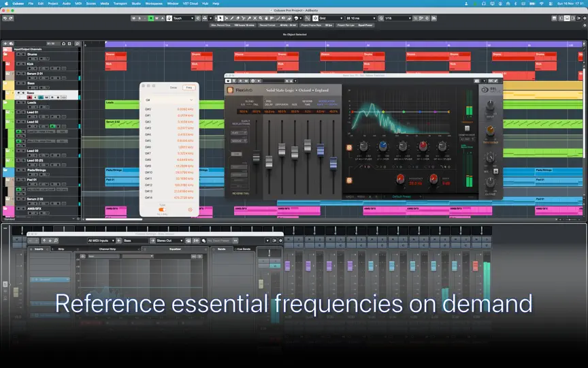
Task: Click Add Track plus icon in track list
Action: (x=5, y=44)
